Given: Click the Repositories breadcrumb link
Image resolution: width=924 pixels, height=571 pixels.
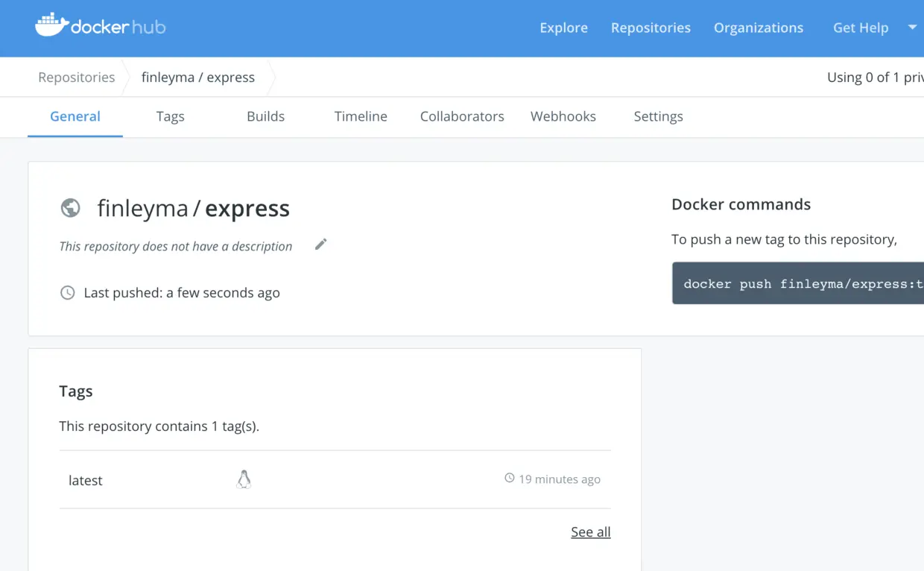Looking at the screenshot, I should tap(77, 78).
